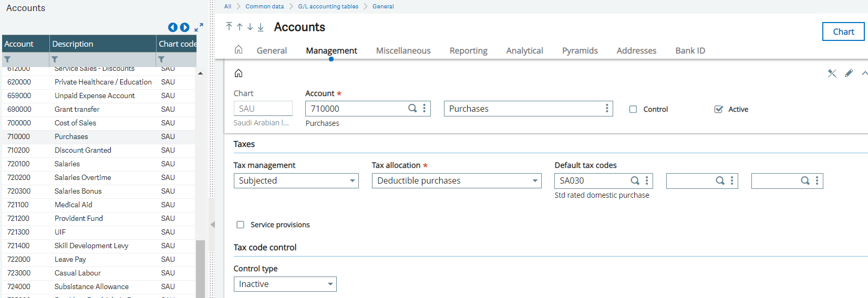Jump to last record arrow
This screenshot has height=298, width=868.
(261, 27)
